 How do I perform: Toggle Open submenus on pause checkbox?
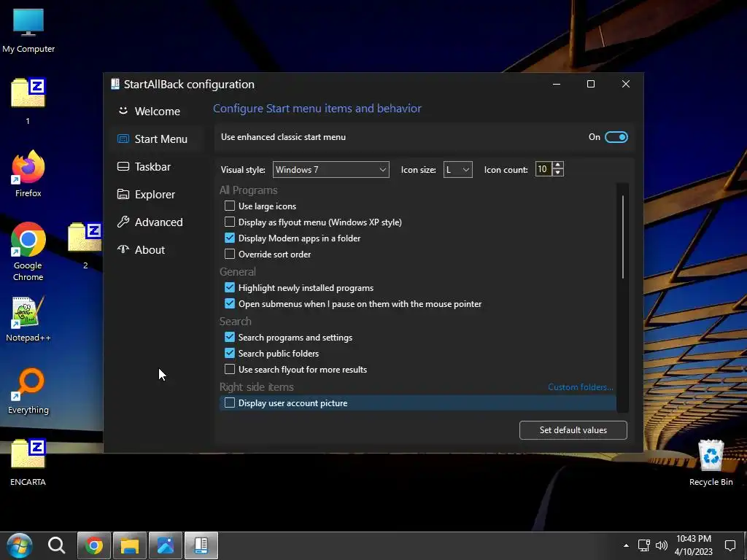pos(230,303)
